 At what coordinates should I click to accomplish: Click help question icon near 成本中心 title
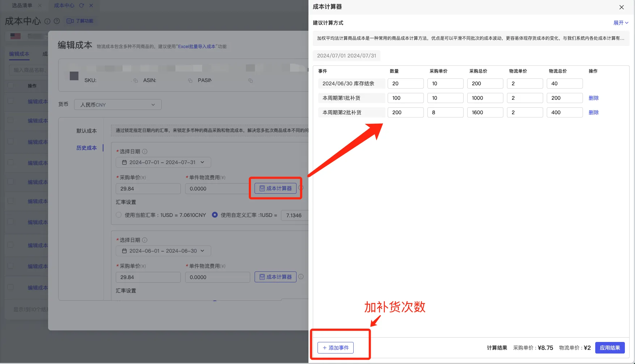pyautogui.click(x=57, y=21)
